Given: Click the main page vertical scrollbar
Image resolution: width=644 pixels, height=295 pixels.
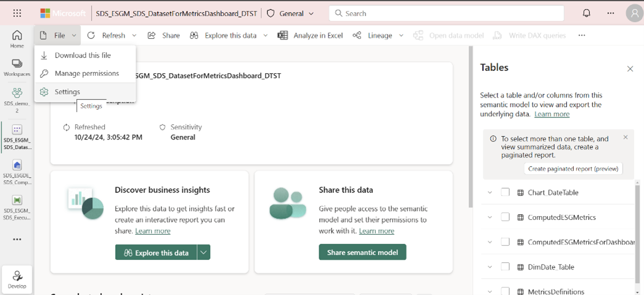Looking at the screenshot, I should [471, 126].
